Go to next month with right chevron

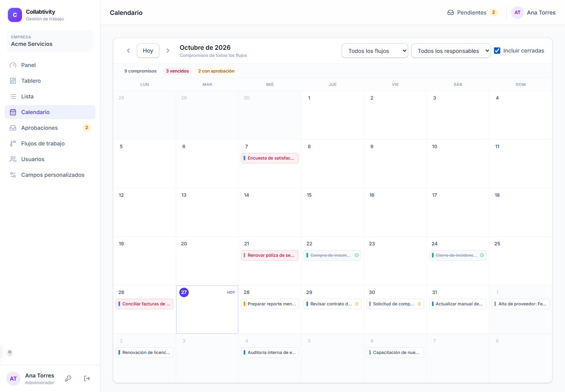point(168,51)
